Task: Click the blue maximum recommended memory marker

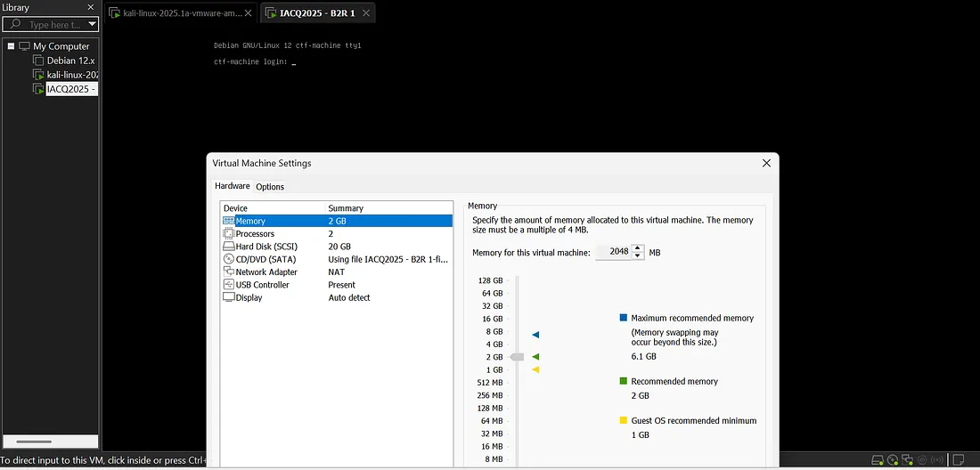Action: coord(535,335)
